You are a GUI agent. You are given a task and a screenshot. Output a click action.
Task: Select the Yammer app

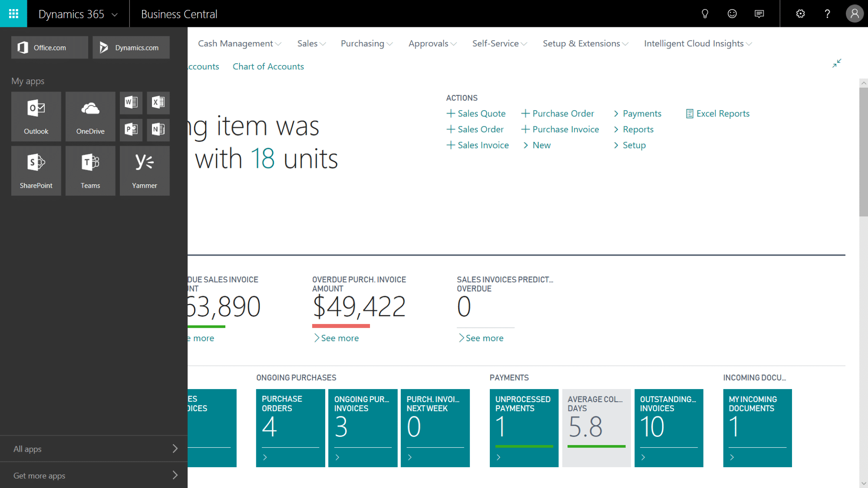(x=144, y=170)
